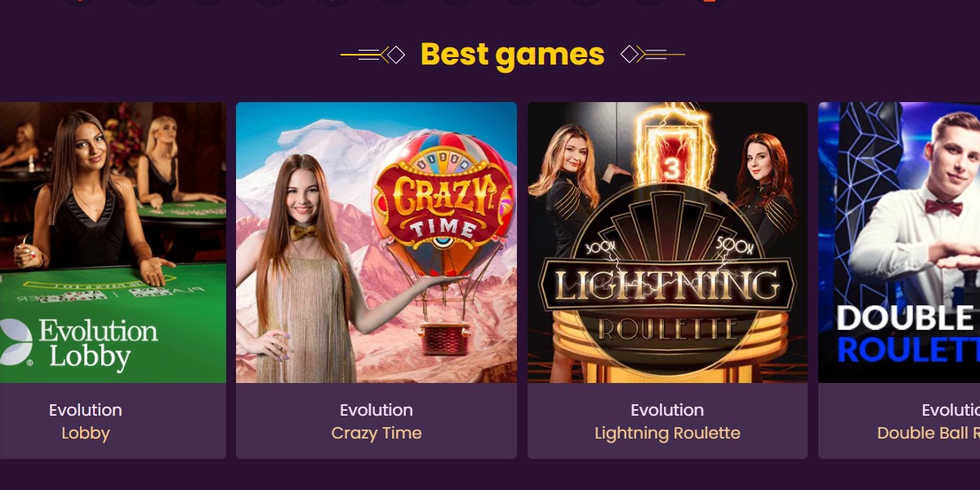Select the Crazy Time game title link
Image resolution: width=980 pixels, height=490 pixels.
pyautogui.click(x=376, y=433)
